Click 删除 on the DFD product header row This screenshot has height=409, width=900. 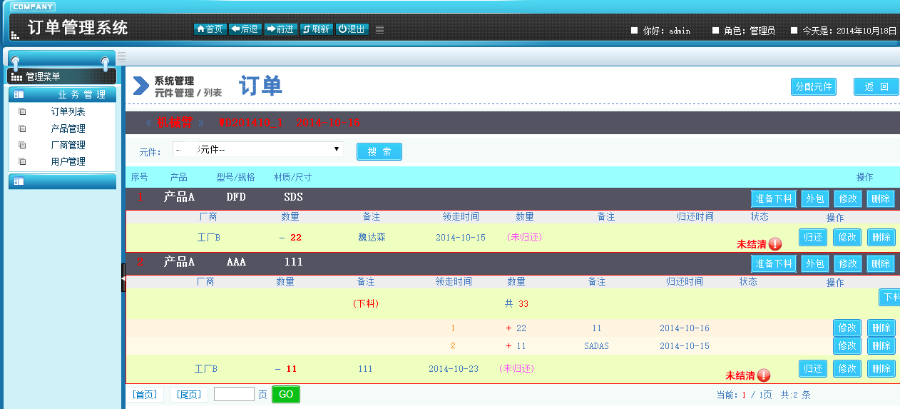(x=880, y=199)
